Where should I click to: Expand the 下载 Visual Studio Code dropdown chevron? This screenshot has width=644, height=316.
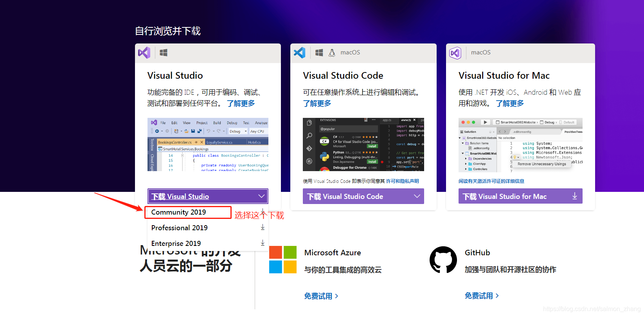417,196
